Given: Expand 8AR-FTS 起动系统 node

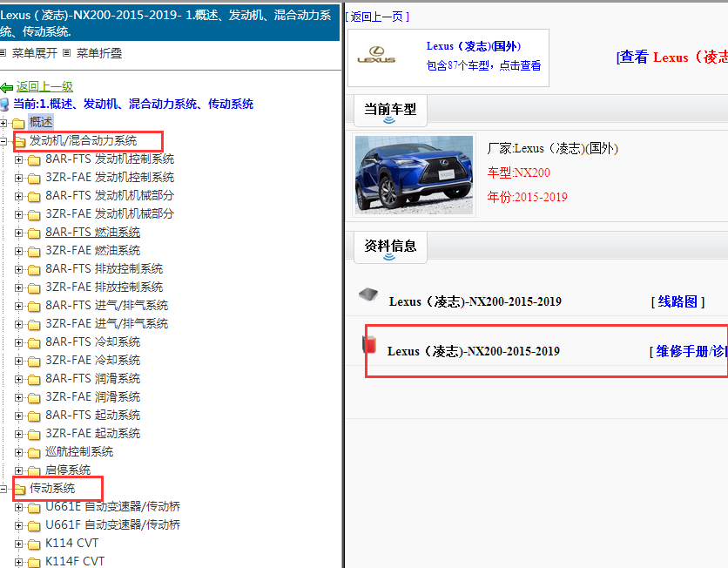Looking at the screenshot, I should tap(18, 416).
